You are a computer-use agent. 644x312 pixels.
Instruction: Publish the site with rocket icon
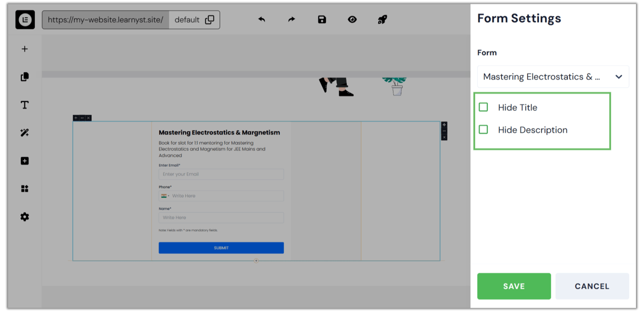pos(382,20)
